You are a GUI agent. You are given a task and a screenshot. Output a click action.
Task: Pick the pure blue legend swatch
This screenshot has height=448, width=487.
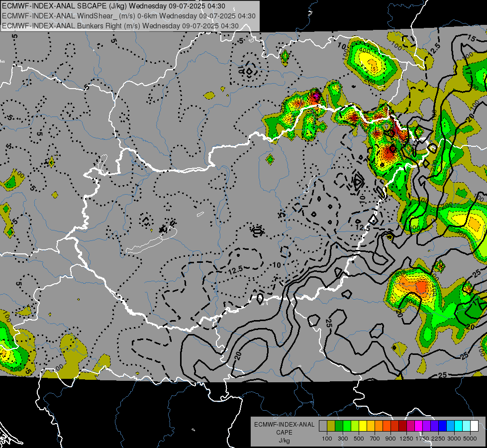click(x=443, y=426)
